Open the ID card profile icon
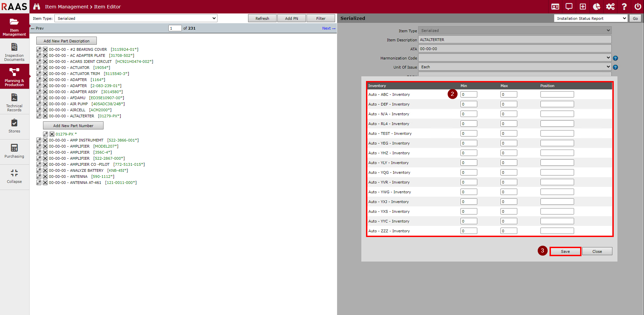The image size is (644, 315). click(x=555, y=7)
